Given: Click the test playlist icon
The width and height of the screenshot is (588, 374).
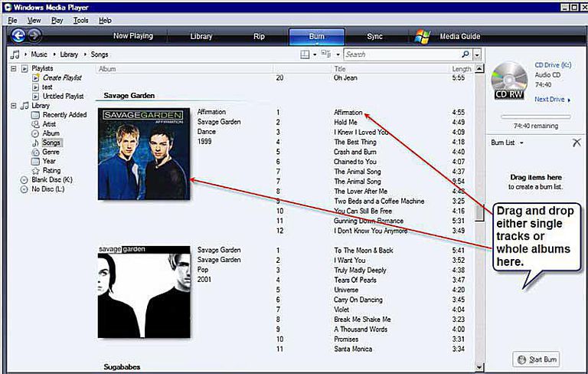Looking at the screenshot, I should (36, 87).
